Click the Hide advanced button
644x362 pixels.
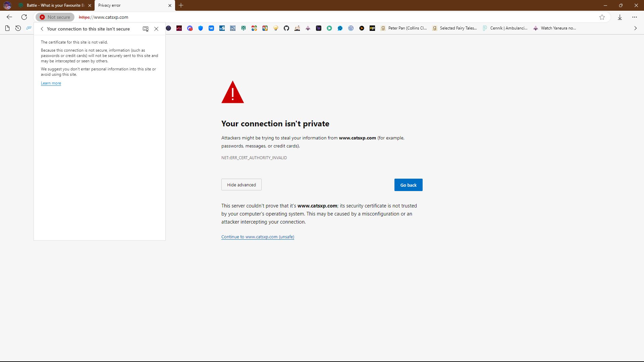coord(241,185)
